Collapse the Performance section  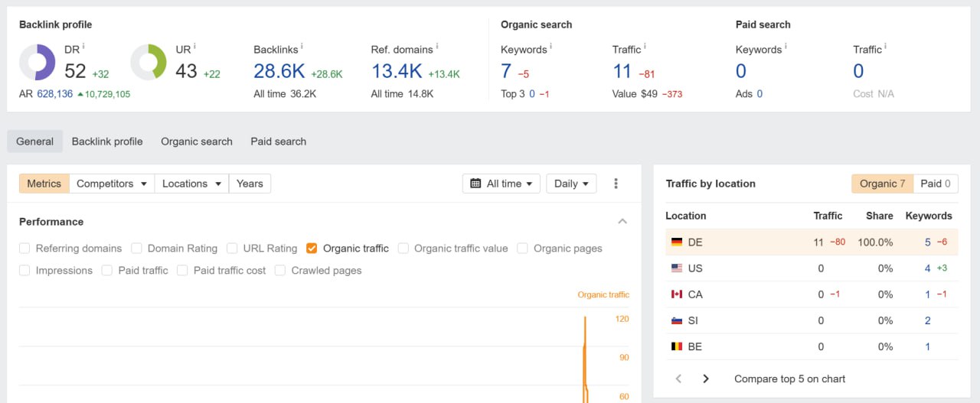[x=622, y=222]
